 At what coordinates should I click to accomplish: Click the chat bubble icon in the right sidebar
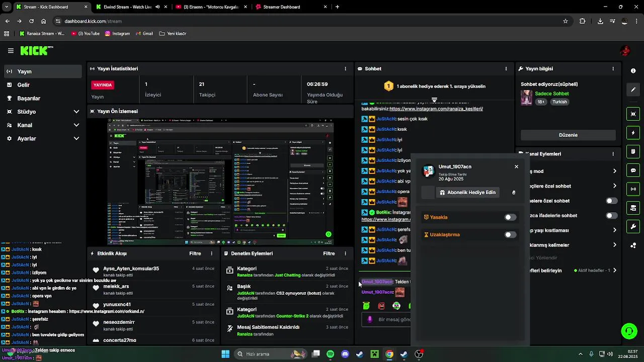pos(633,170)
